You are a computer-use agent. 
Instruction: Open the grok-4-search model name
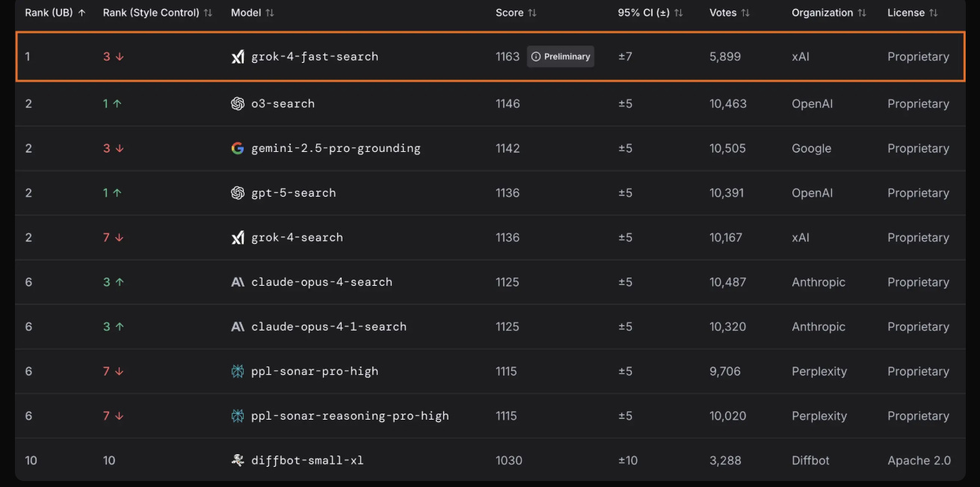click(297, 238)
